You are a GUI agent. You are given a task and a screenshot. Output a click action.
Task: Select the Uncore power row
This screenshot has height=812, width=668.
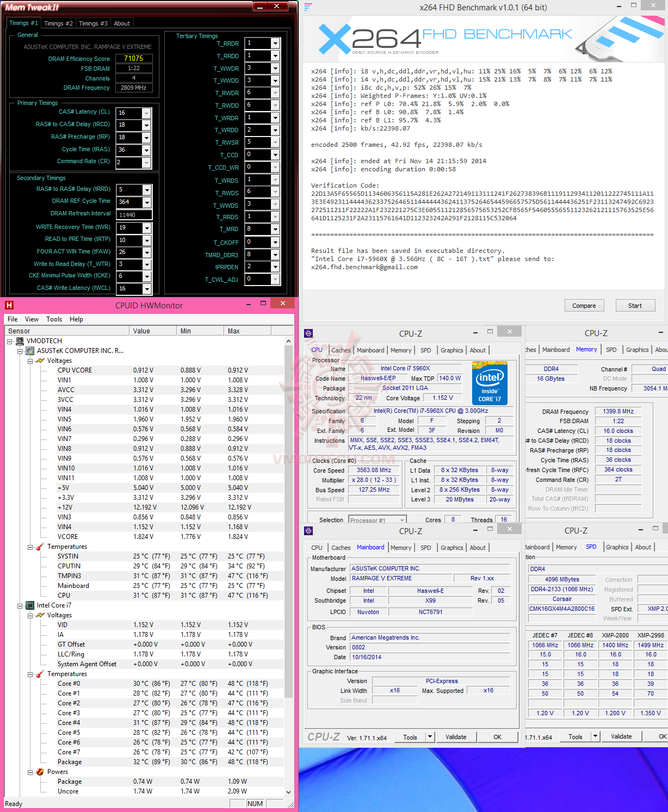[x=144, y=791]
